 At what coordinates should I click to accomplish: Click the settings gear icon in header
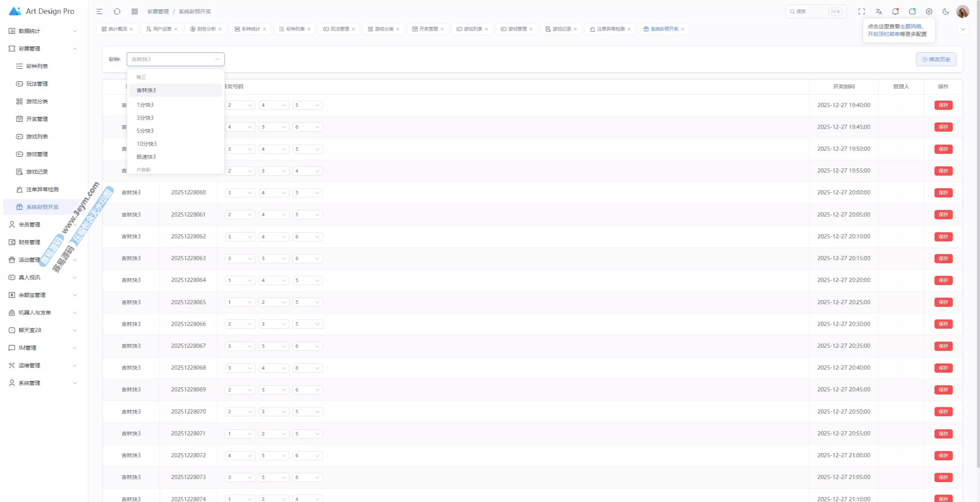coord(929,11)
